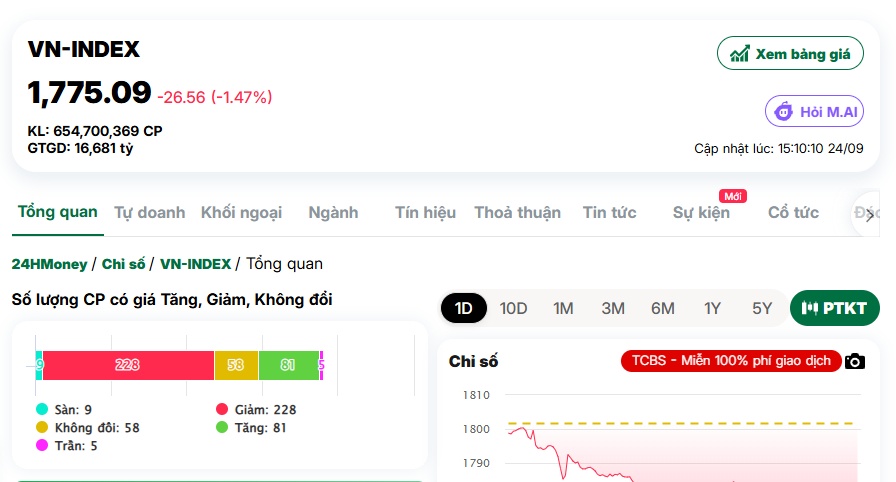The image size is (896, 482).
Task: Toggle the Sàn: 9 legend item
Action: click(63, 409)
